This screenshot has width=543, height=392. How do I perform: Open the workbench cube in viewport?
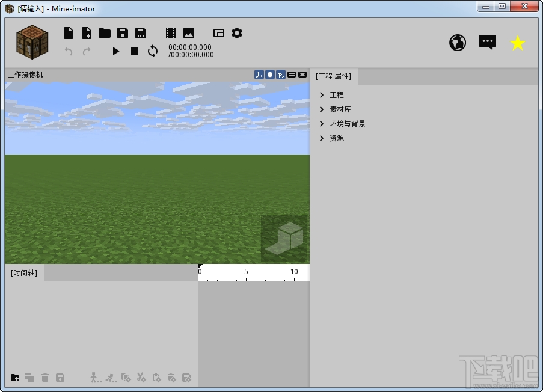284,239
